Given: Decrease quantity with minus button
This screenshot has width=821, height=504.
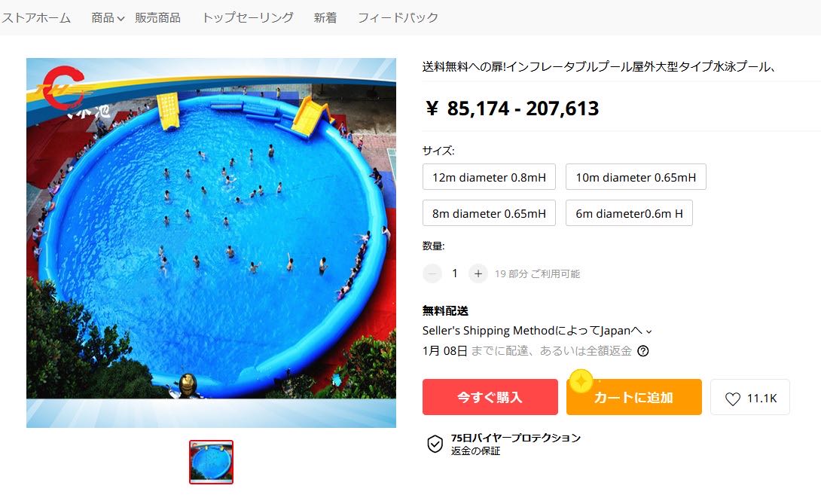Looking at the screenshot, I should point(432,273).
